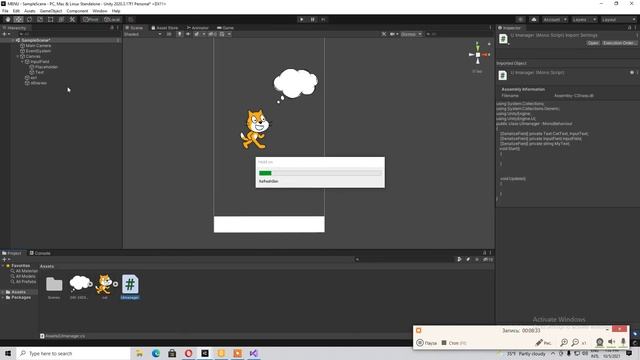This screenshot has height=360, width=640.
Task: Toggle the Local/Global handle rotation
Action: point(112,19)
